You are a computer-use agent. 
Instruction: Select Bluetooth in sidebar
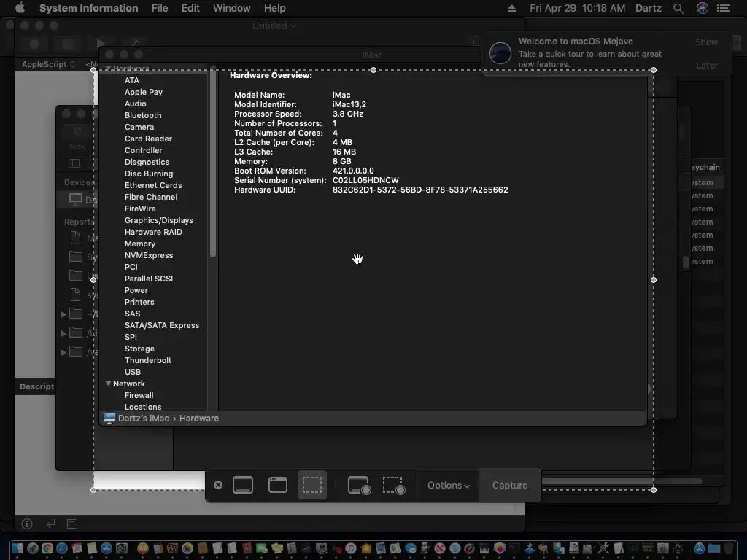(x=143, y=115)
